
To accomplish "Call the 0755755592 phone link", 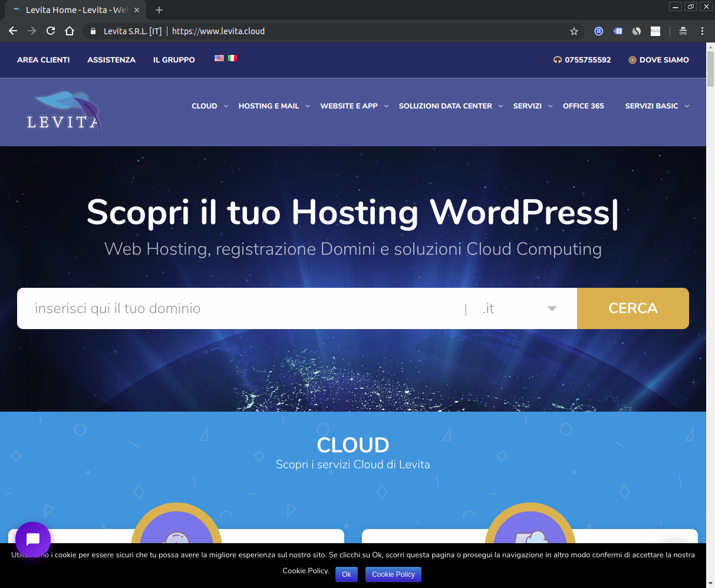I will coord(588,60).
